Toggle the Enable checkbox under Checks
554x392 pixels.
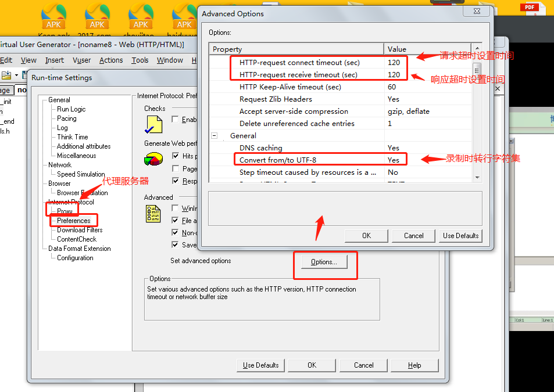tap(175, 119)
